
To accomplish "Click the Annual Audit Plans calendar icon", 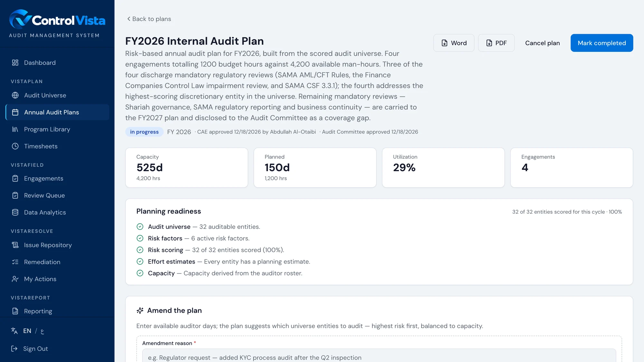I will 15,112.
